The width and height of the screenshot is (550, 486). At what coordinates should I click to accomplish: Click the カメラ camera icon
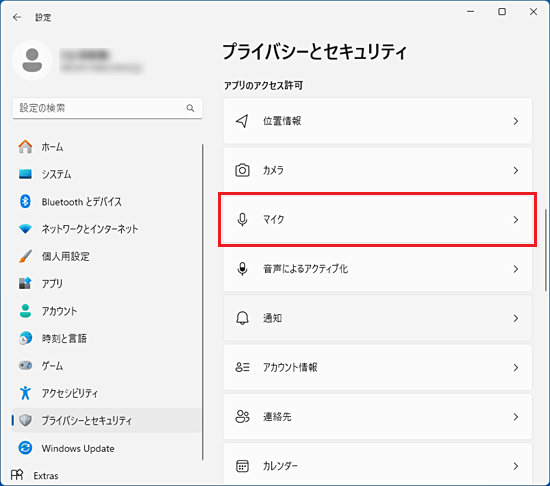pos(242,170)
